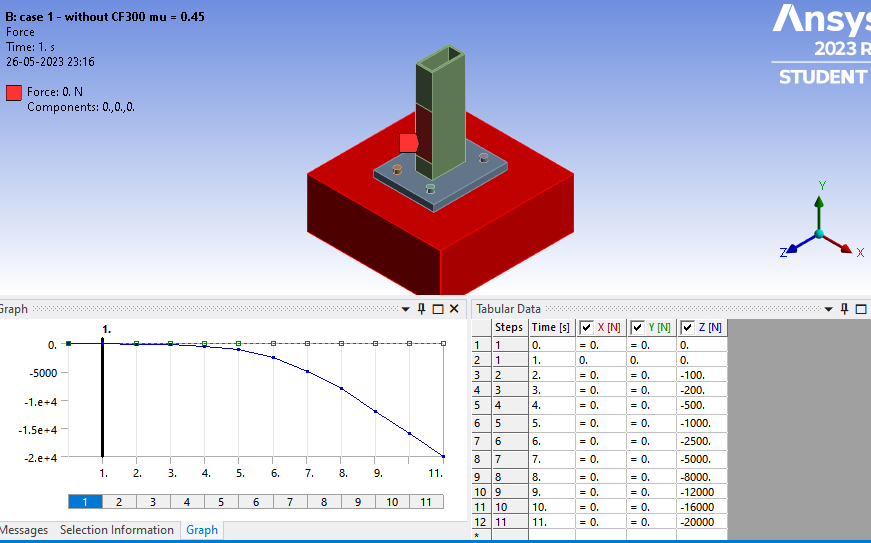The image size is (871, 543).
Task: Select step 10 in the step bar
Action: (x=392, y=502)
